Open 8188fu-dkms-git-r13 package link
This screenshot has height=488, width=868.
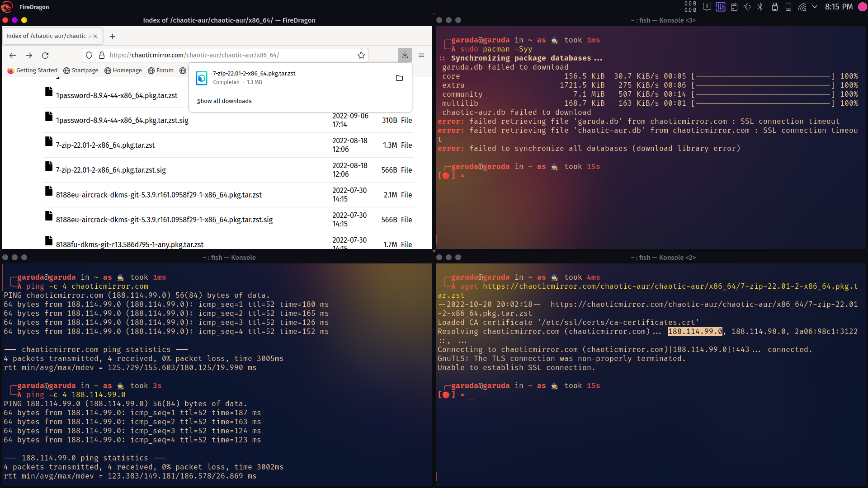click(x=130, y=244)
